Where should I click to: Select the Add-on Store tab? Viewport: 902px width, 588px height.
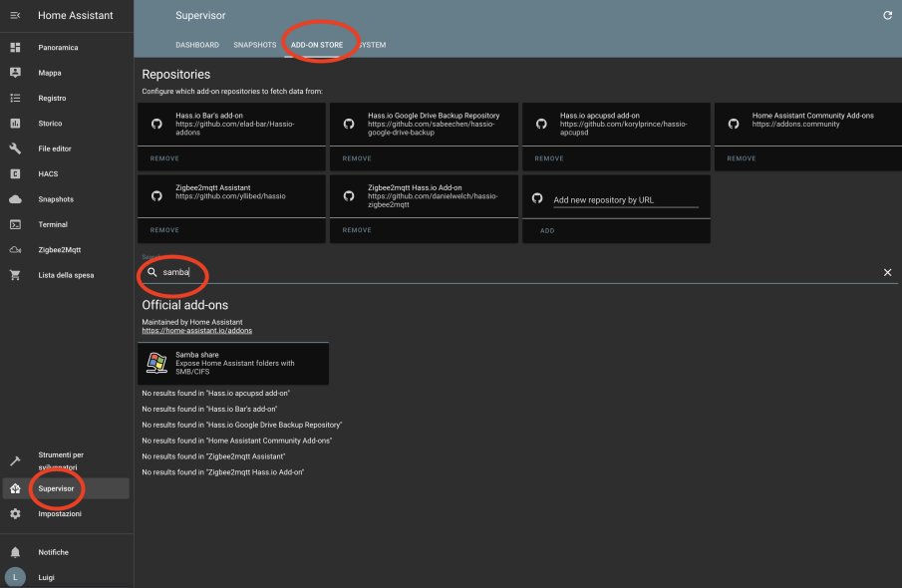[317, 45]
